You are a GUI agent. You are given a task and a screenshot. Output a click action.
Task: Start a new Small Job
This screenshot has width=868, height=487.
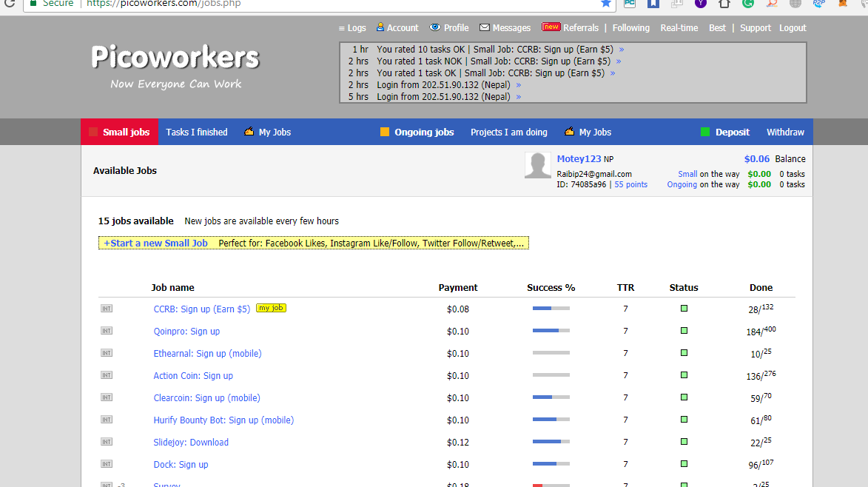click(x=155, y=243)
